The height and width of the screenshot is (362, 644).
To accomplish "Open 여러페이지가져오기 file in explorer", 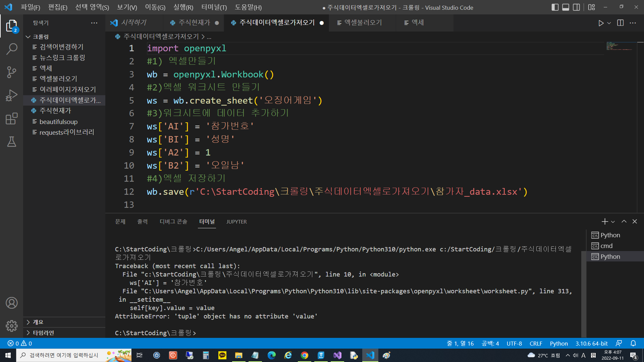I will coord(64,89).
